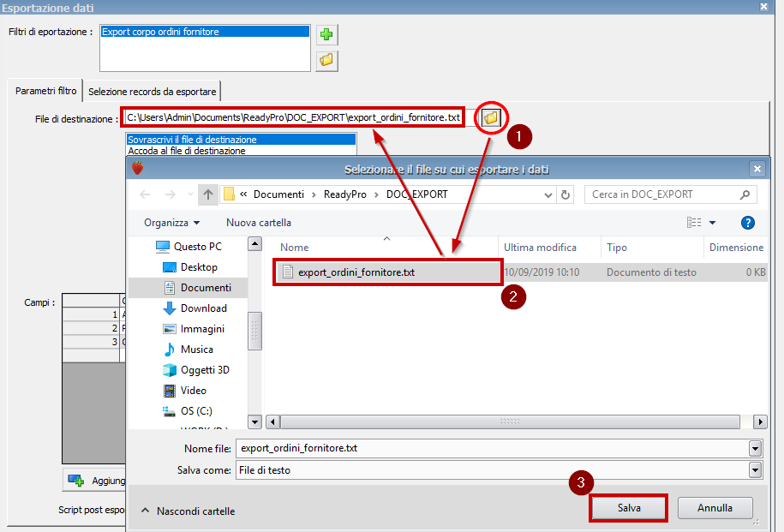
Task: Select Sovrascrivi il file di destinazione option
Action: coord(192,140)
